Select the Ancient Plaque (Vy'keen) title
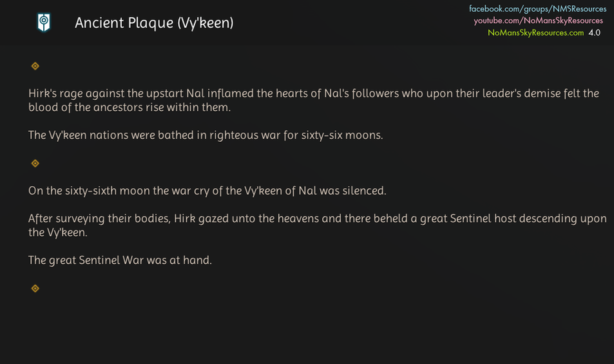614x364 pixels. pos(154,23)
